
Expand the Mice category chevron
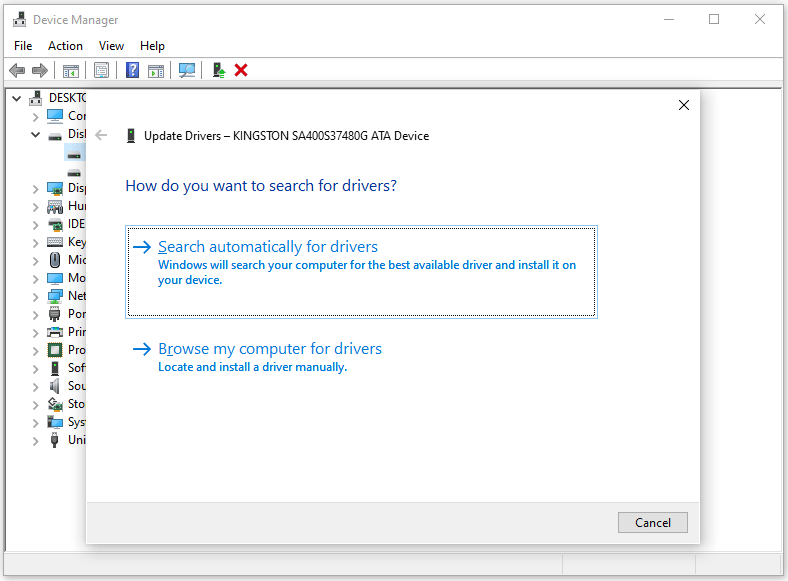(35, 261)
